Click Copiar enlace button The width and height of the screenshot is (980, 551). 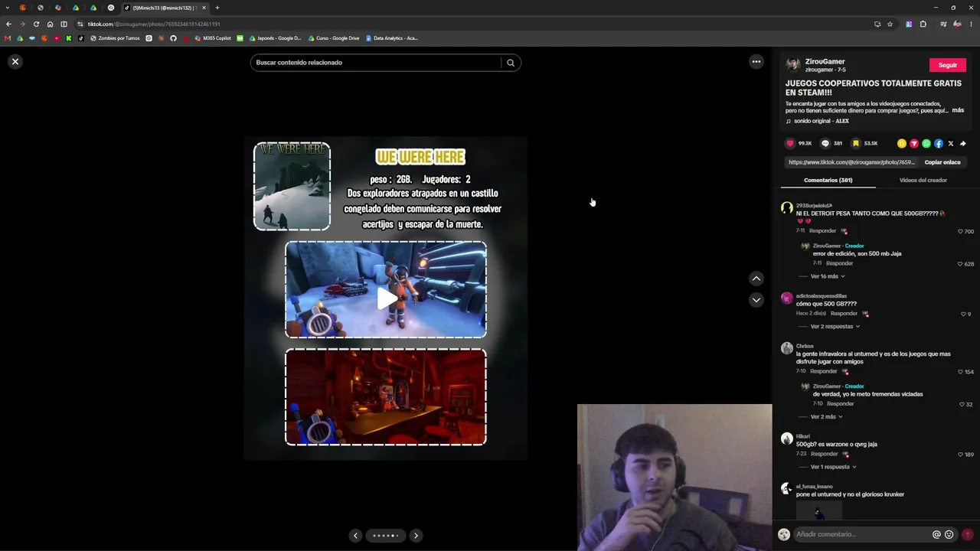[x=942, y=162]
